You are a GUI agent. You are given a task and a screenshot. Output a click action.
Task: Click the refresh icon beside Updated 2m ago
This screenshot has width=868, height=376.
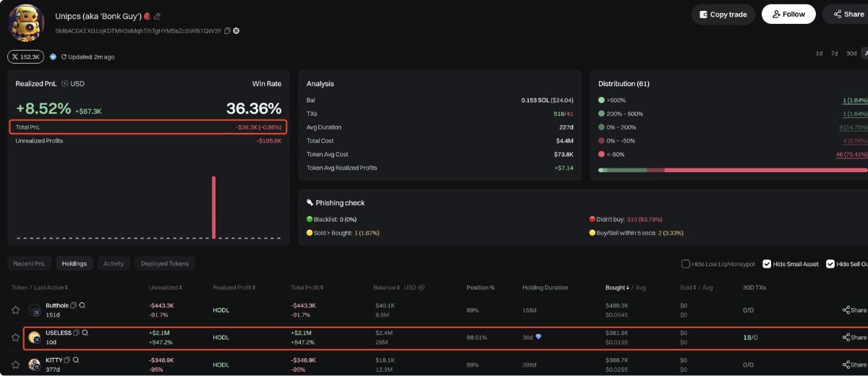[x=64, y=56]
